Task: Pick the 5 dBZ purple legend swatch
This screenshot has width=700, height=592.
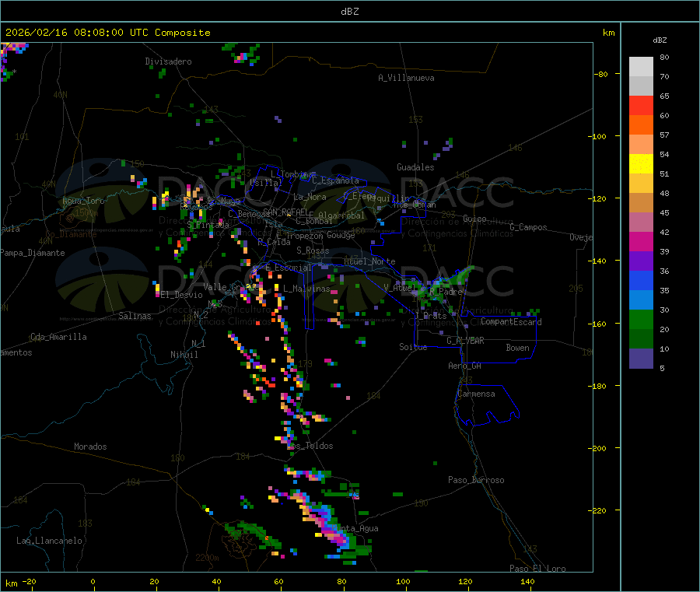Action: (641, 359)
